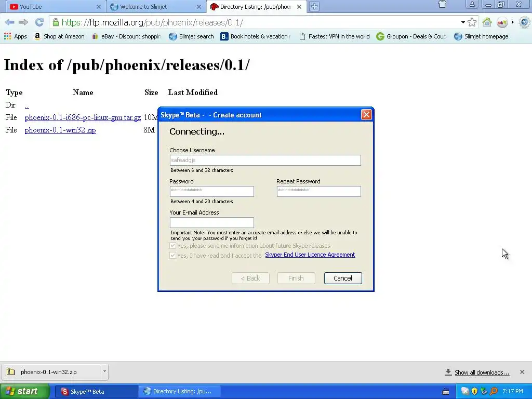Click the magnifier tray icon
This screenshot has height=399, width=532.
[494, 391]
